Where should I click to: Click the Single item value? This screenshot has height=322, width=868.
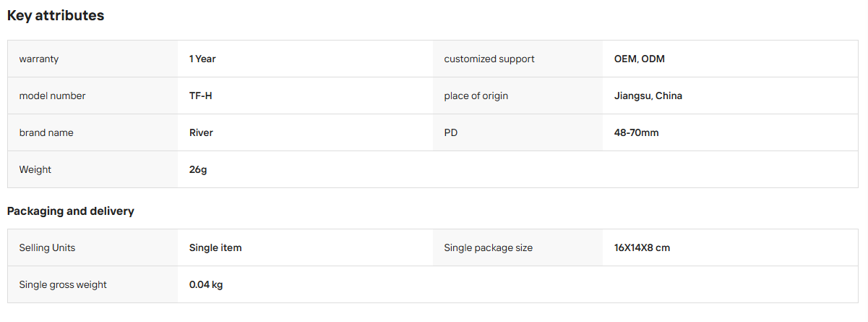pos(215,247)
